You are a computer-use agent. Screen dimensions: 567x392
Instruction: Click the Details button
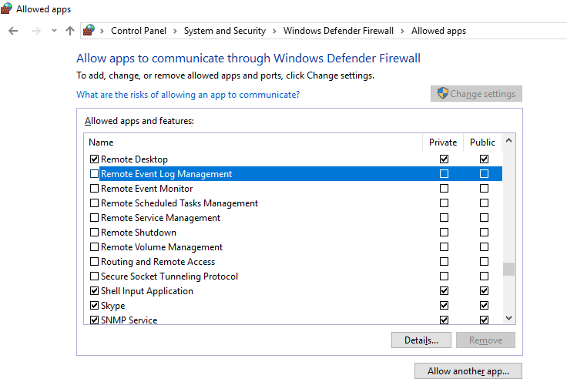coord(421,340)
